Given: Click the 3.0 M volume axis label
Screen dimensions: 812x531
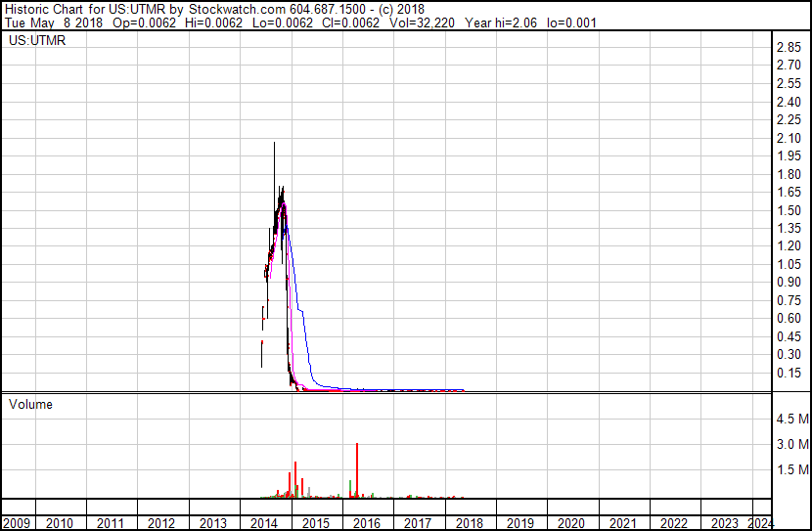Looking at the screenshot, I should 790,445.
